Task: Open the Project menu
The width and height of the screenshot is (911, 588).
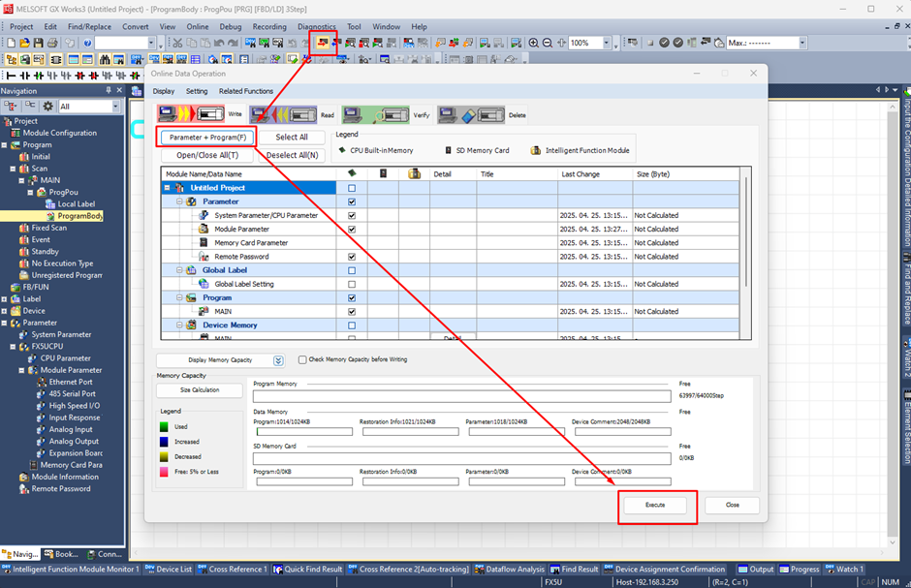Action: 21,27
